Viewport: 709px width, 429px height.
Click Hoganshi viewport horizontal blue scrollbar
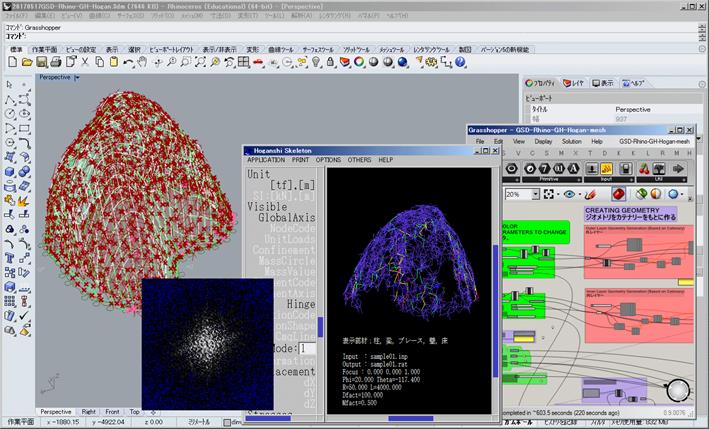(411, 418)
